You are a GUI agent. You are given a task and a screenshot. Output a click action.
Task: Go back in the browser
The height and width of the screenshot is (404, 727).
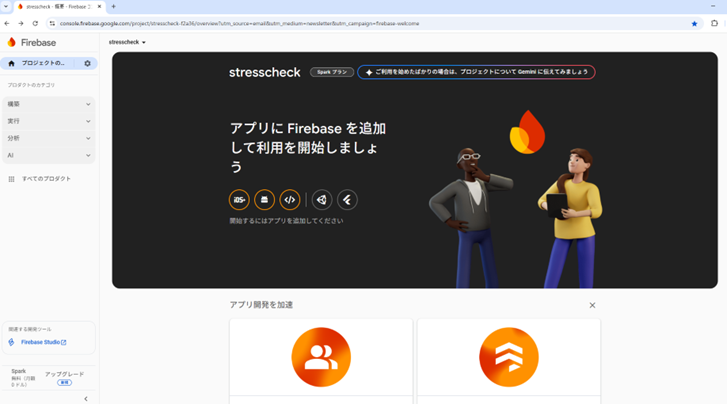point(7,23)
